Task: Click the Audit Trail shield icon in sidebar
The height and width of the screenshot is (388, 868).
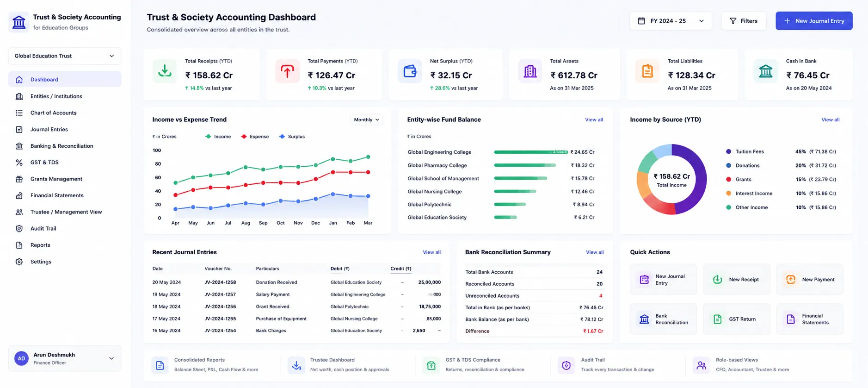Action: pos(19,229)
